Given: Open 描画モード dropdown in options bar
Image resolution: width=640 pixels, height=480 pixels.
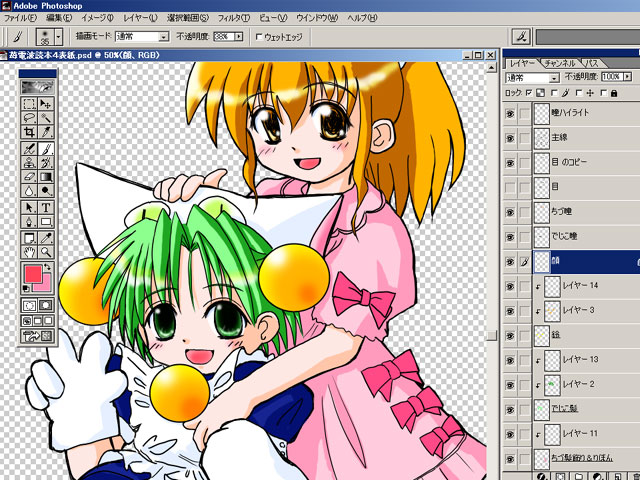Looking at the screenshot, I should 164,37.
